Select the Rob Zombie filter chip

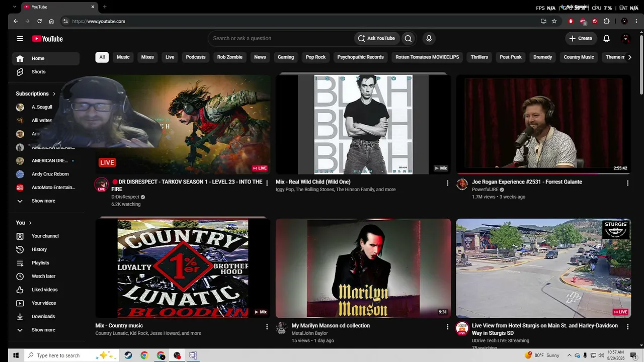(230, 57)
